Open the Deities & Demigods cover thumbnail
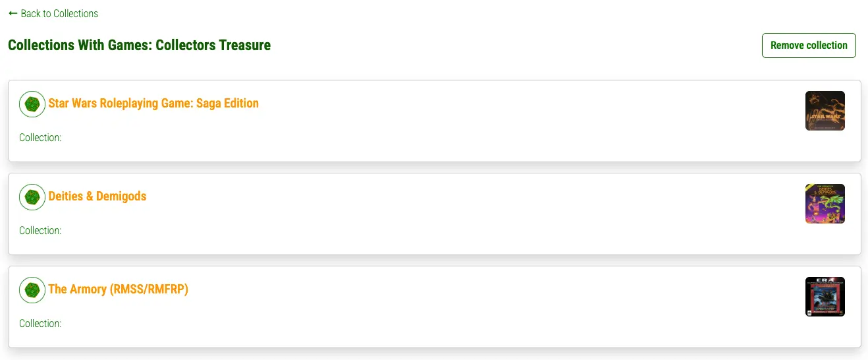 825,204
